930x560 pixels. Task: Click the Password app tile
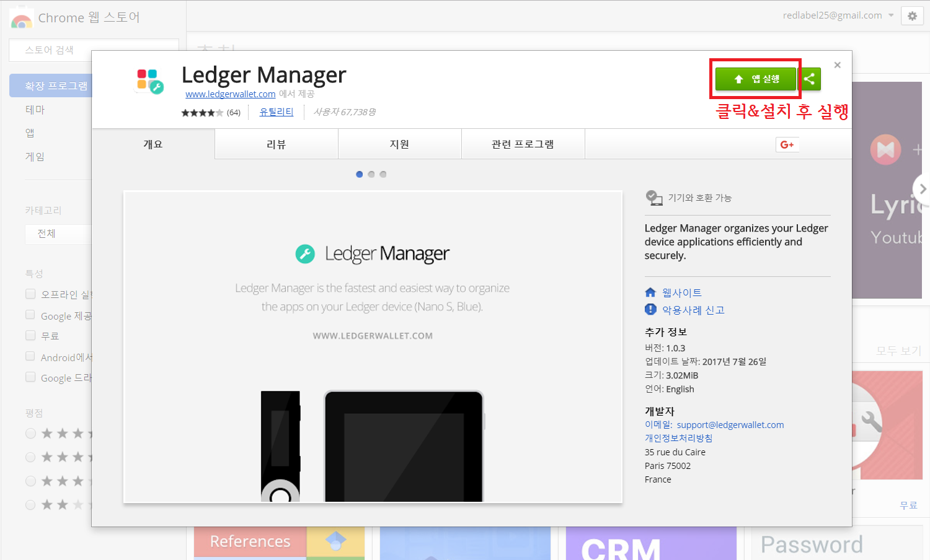click(837, 543)
